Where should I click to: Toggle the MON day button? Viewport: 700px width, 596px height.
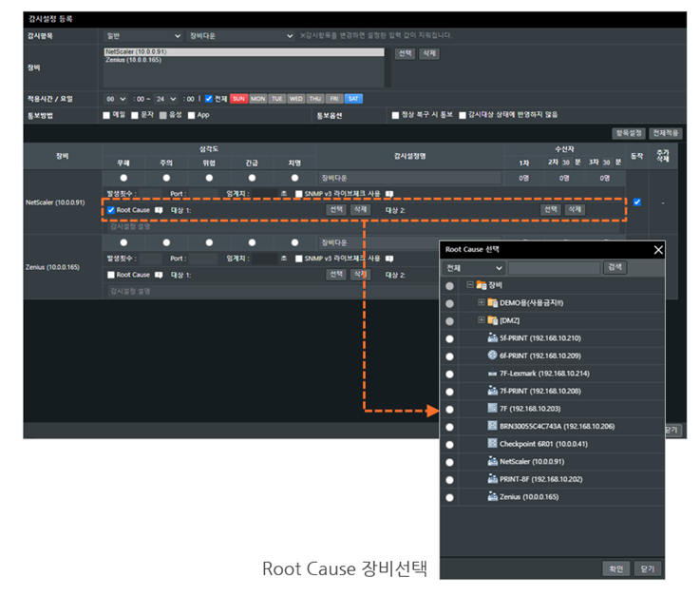click(258, 99)
